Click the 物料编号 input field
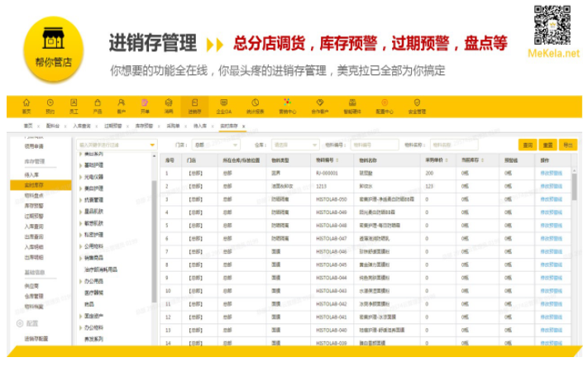 [x=375, y=145]
